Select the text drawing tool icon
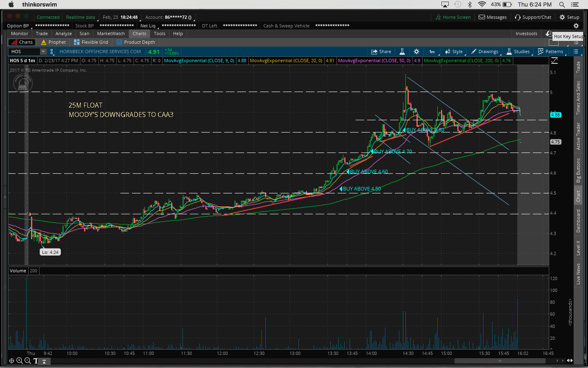This screenshot has width=588, height=368. (x=36, y=361)
